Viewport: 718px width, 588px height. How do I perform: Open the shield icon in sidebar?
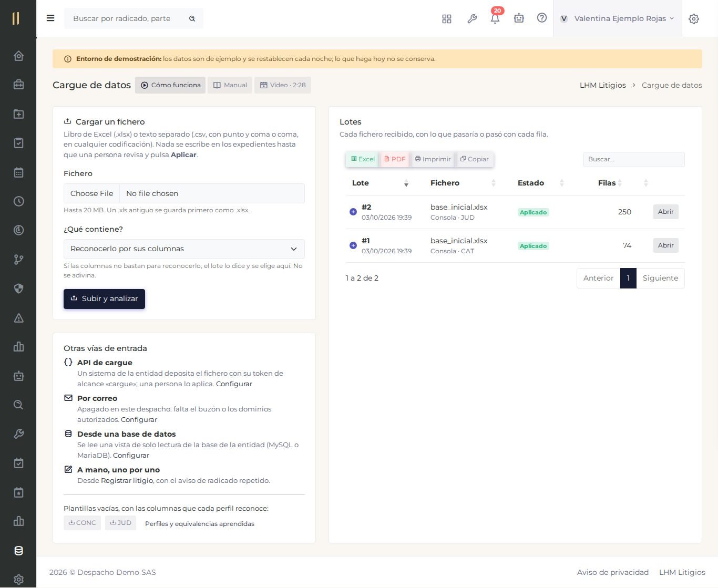[x=18, y=288]
